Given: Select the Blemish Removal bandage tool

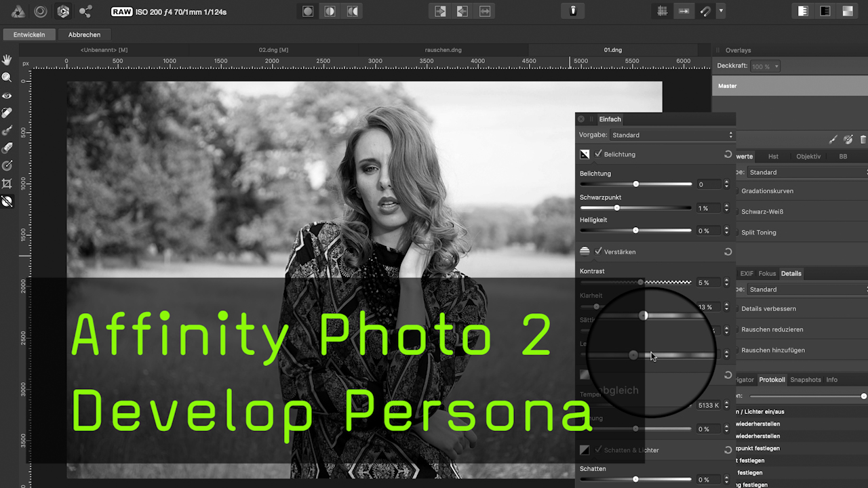Looking at the screenshot, I should click(7, 113).
